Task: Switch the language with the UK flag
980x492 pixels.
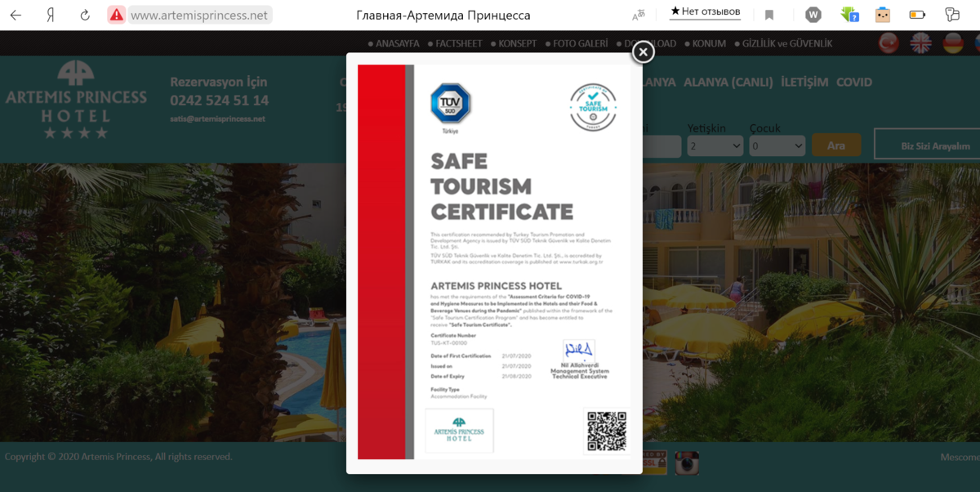Action: pyautogui.click(x=921, y=43)
